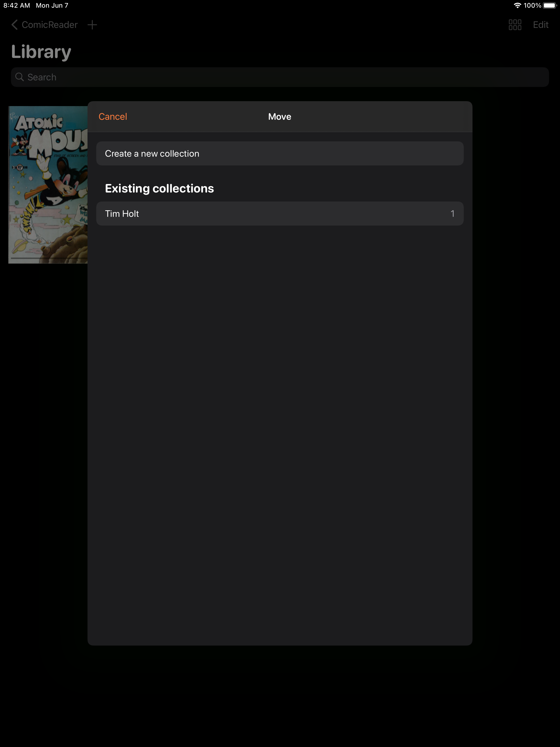Click the plus add icon
Image resolution: width=560 pixels, height=747 pixels.
[x=92, y=25]
